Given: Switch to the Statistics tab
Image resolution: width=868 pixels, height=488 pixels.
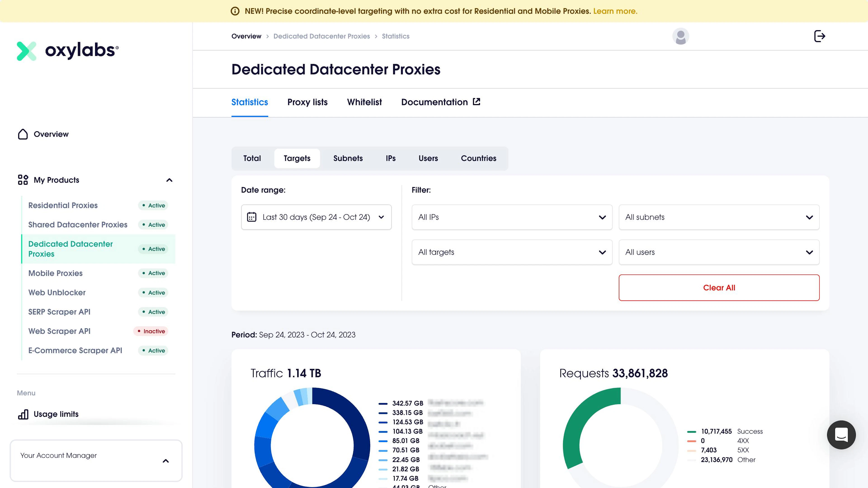Looking at the screenshot, I should click(x=250, y=102).
